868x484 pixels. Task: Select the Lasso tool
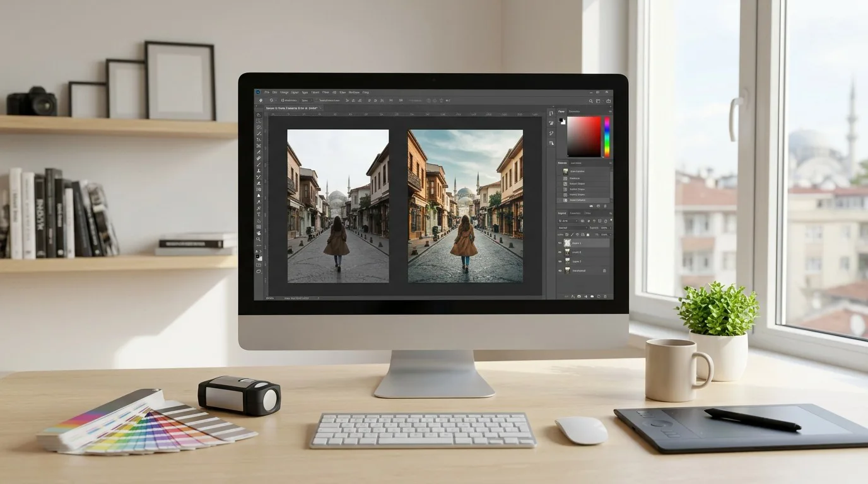click(259, 127)
